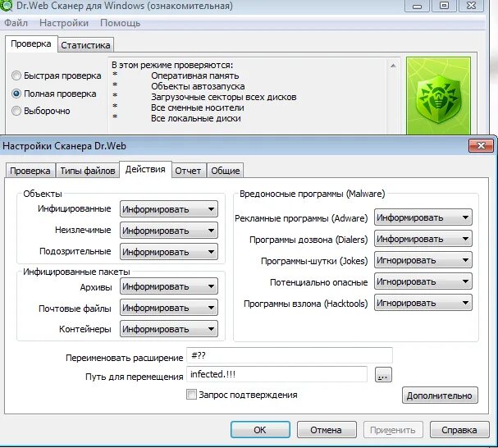Image resolution: width=498 pixels, height=448 pixels.
Task: Open the Рекламные программы (Adware) dropdown
Action: point(423,217)
